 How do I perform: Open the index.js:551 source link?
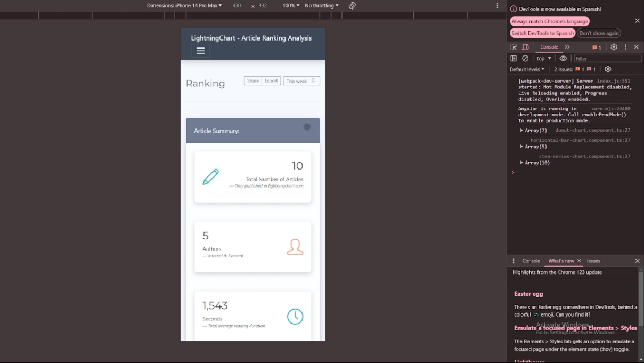(614, 81)
